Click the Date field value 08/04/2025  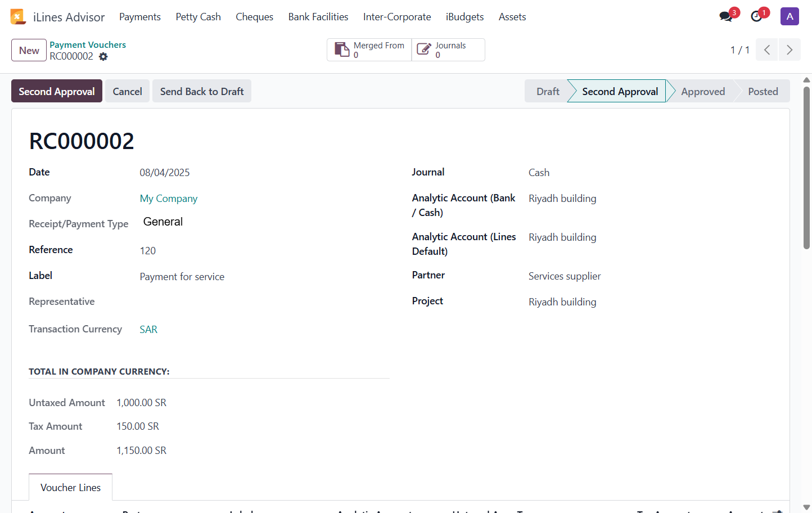pos(165,173)
